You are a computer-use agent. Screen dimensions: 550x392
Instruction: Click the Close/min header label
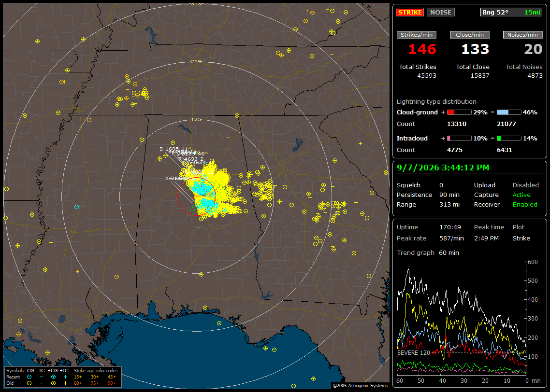click(470, 35)
